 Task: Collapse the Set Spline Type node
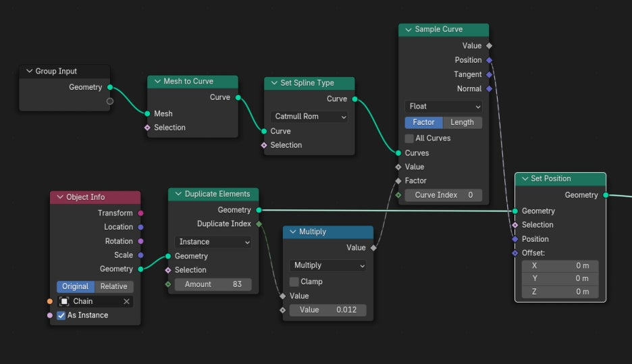point(275,83)
